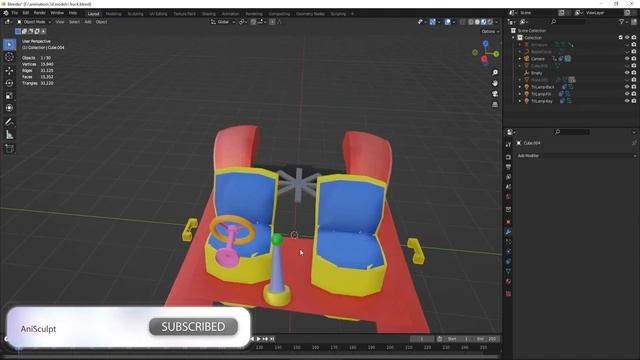Toggle Collection exclude-from-view-layer checkbox
Image resolution: width=640 pixels, height=360 pixels.
point(620,38)
